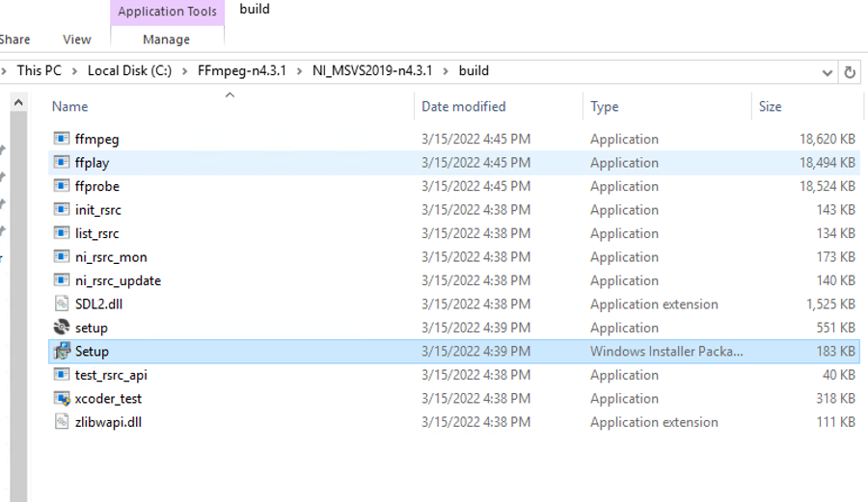Click the 318 KB size cell
The image size is (868, 502).
[836, 399]
